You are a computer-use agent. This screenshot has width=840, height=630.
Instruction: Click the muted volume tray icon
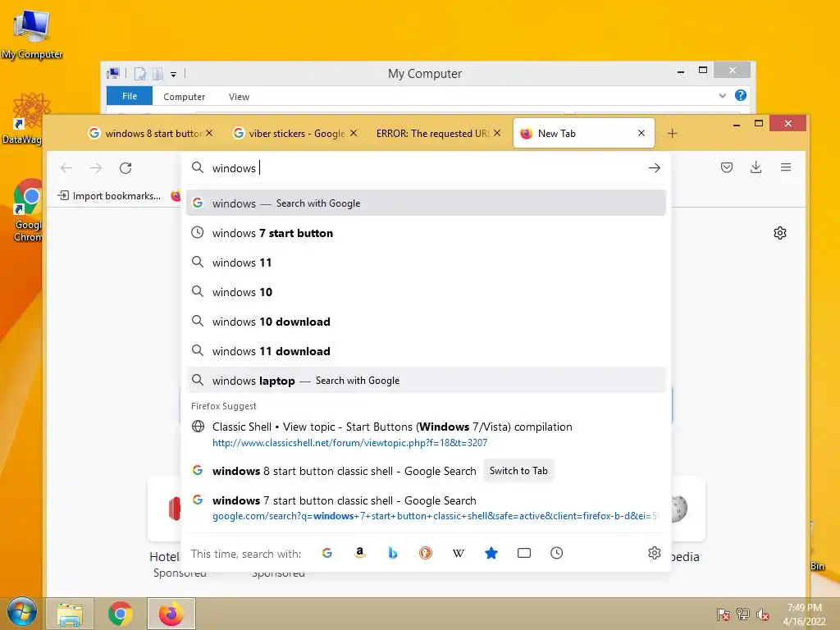pyautogui.click(x=762, y=614)
